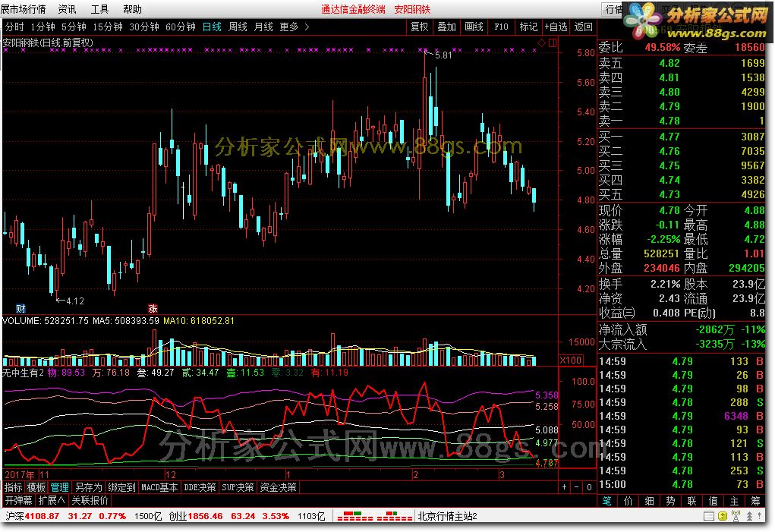Click the minus zoom-out button under indicator
Viewport: 775px width, 532px height.
[576, 487]
